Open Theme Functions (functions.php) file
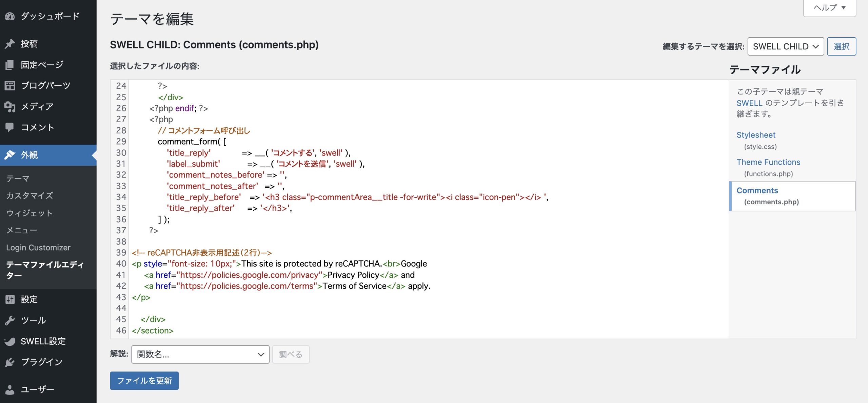 point(768,168)
